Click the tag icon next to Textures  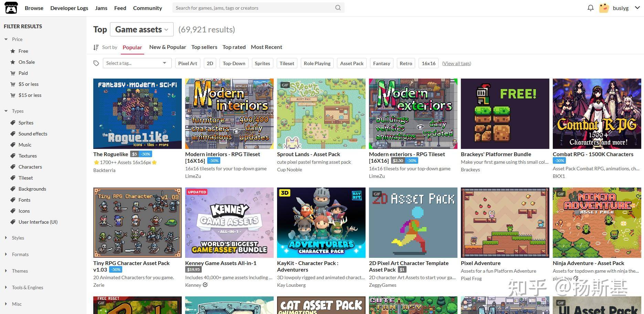[13, 156]
